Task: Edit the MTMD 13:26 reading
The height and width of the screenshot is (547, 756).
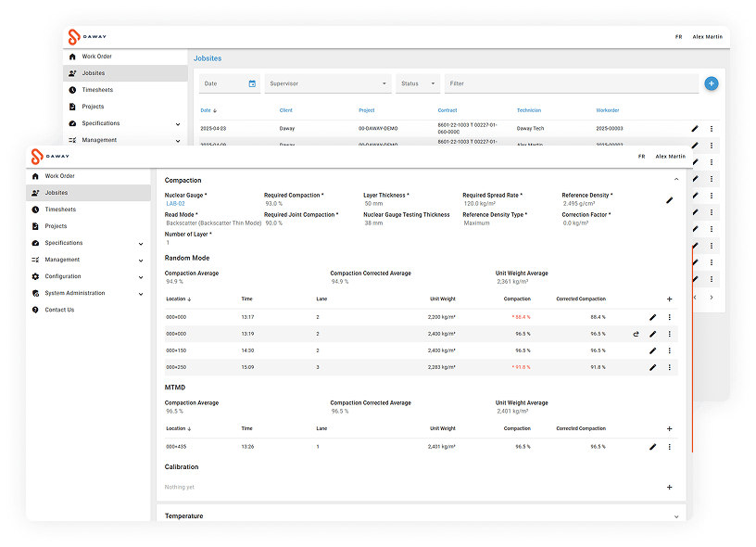Action: pyautogui.click(x=652, y=447)
